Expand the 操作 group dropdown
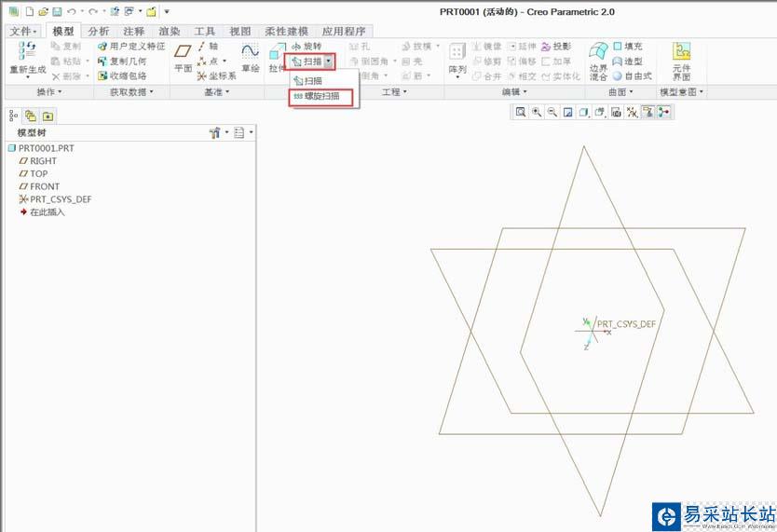This screenshot has width=777, height=532. pos(49,91)
